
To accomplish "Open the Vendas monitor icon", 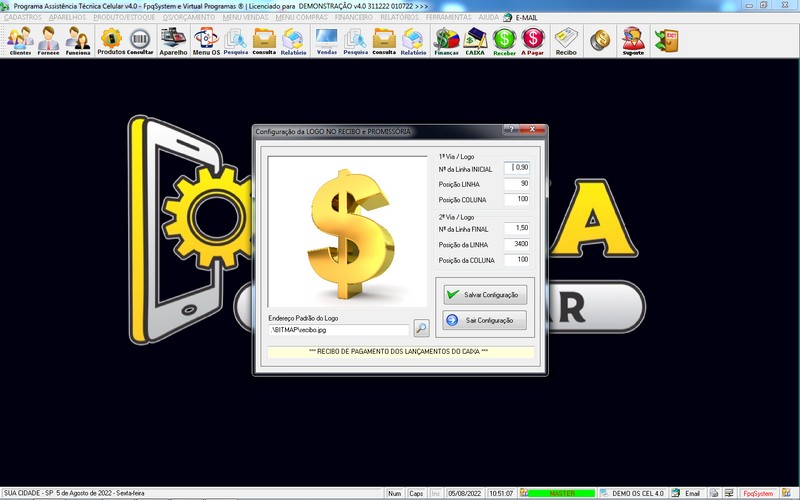I will tap(327, 41).
